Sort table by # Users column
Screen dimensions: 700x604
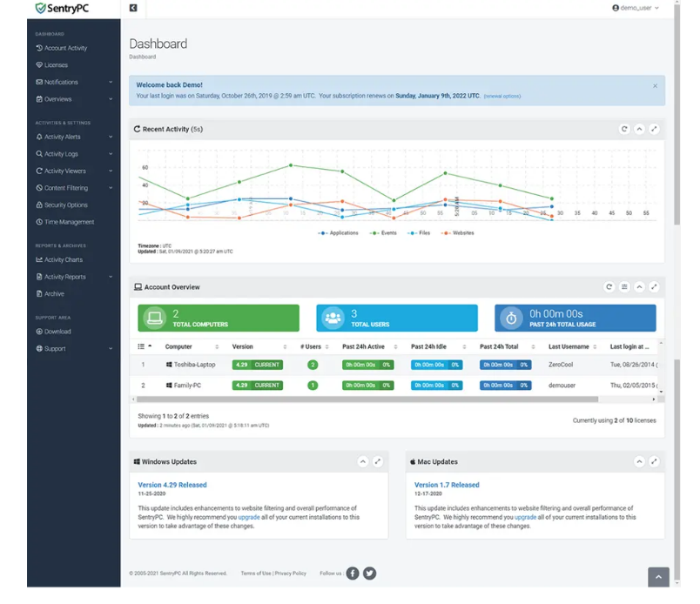[314, 346]
